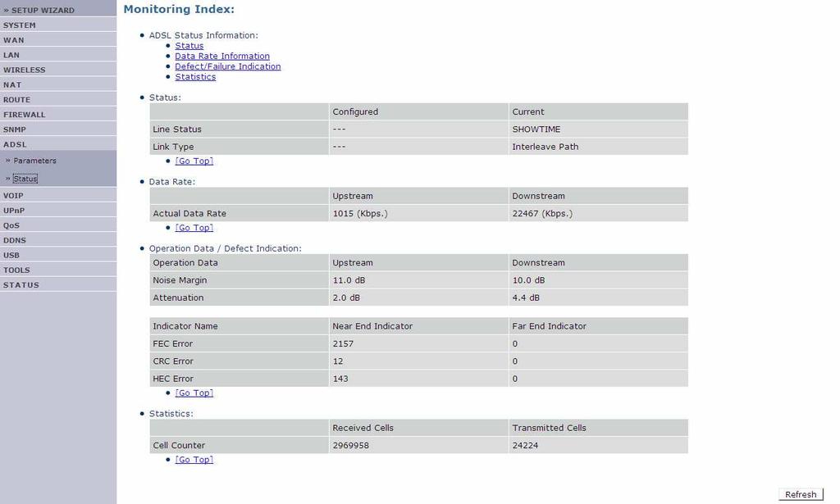Click Go Top under Statistics table
The image size is (840, 504).
pyautogui.click(x=194, y=460)
